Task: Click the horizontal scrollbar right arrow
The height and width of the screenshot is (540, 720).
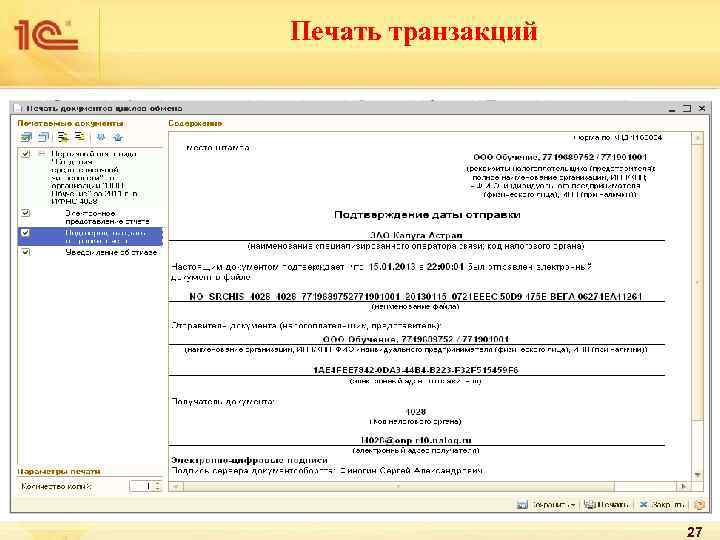Action: [x=684, y=486]
